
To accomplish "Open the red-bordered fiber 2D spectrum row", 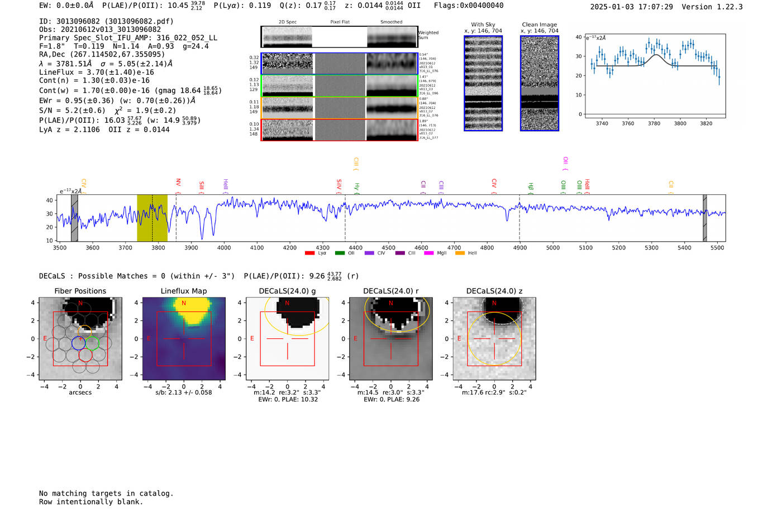I will 339,130.
